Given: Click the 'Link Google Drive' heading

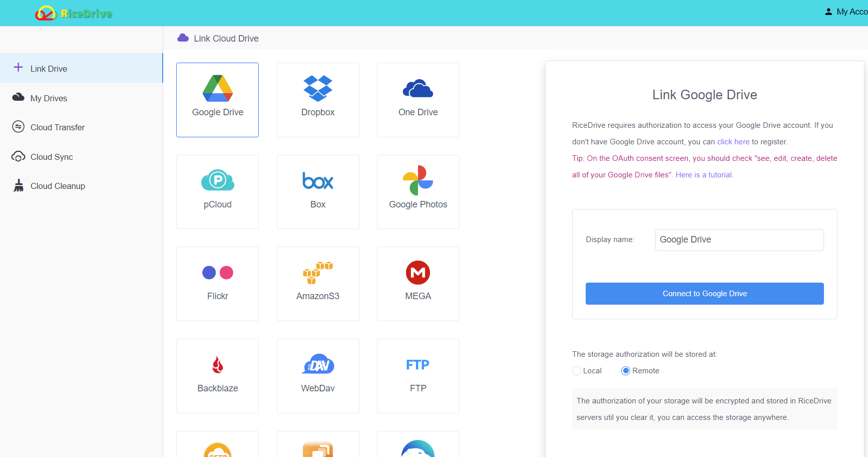Looking at the screenshot, I should click(x=705, y=95).
